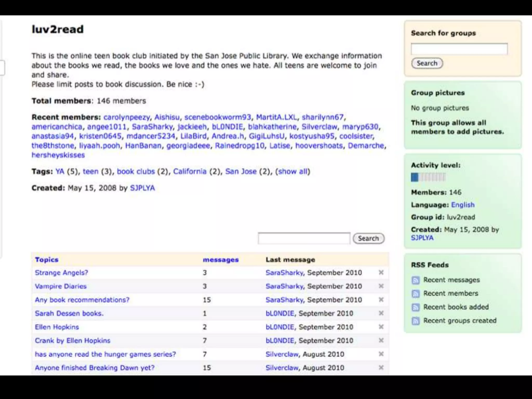
Task: Click RSS icon for Recent messages
Action: pyautogui.click(x=416, y=280)
